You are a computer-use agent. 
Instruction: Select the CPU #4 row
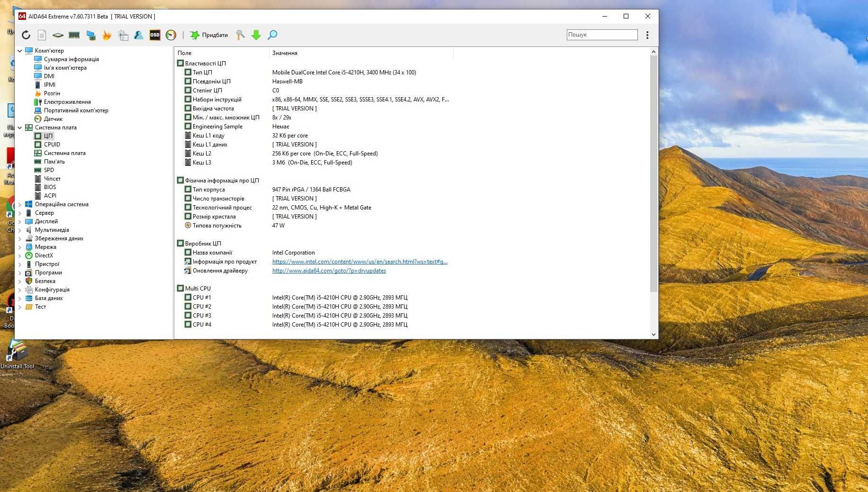pyautogui.click(x=313, y=325)
